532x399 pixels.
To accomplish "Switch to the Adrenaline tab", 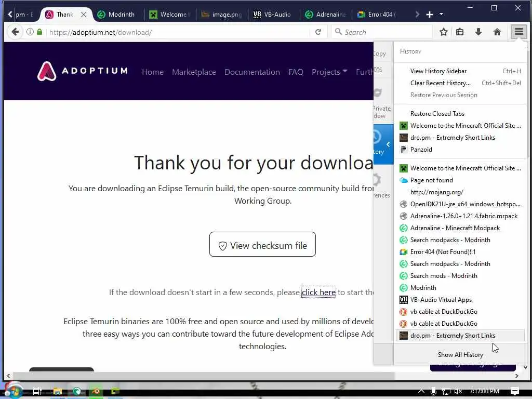I will (x=326, y=15).
